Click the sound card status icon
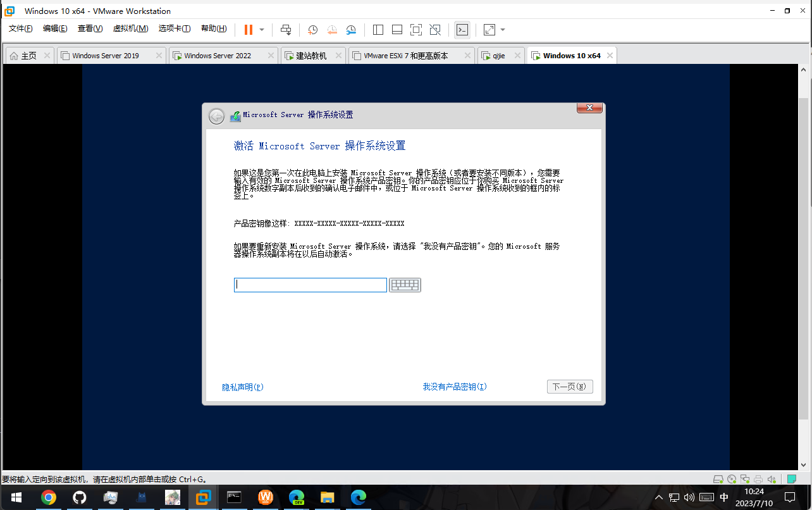The height and width of the screenshot is (510, 812). pos(771,479)
